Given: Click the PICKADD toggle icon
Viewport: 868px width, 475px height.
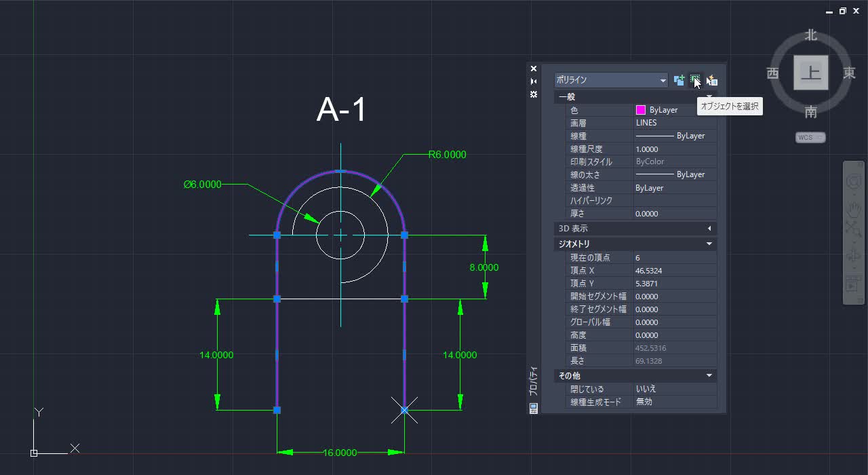Looking at the screenshot, I should click(679, 80).
